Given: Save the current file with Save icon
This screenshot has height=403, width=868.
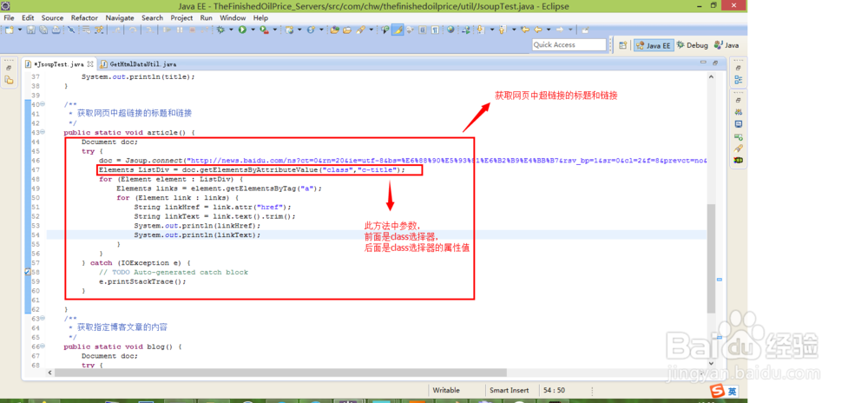Looking at the screenshot, I should [30, 30].
